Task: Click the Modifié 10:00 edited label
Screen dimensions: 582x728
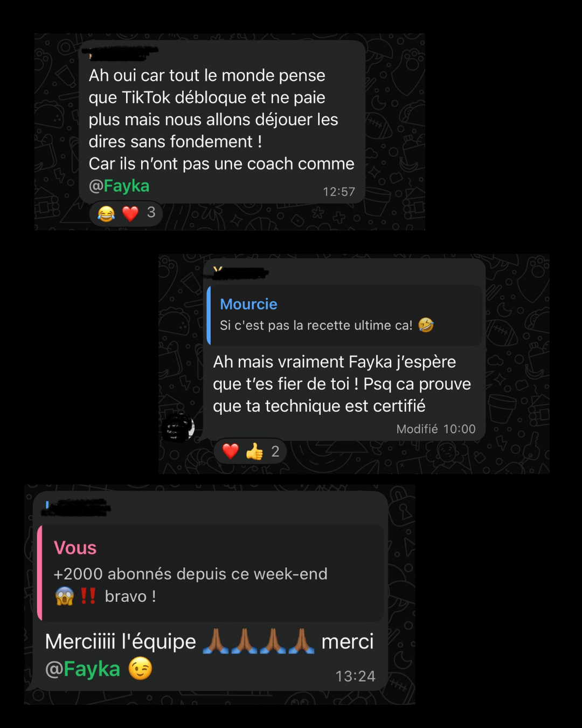Action: tap(436, 429)
